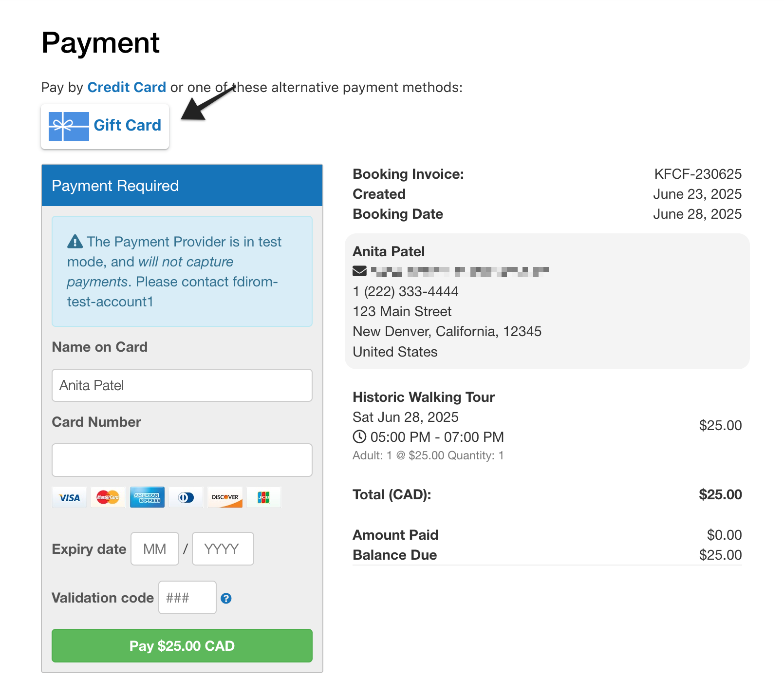
Task: Click the phone number 1 (222) 333-4444
Action: (x=406, y=291)
